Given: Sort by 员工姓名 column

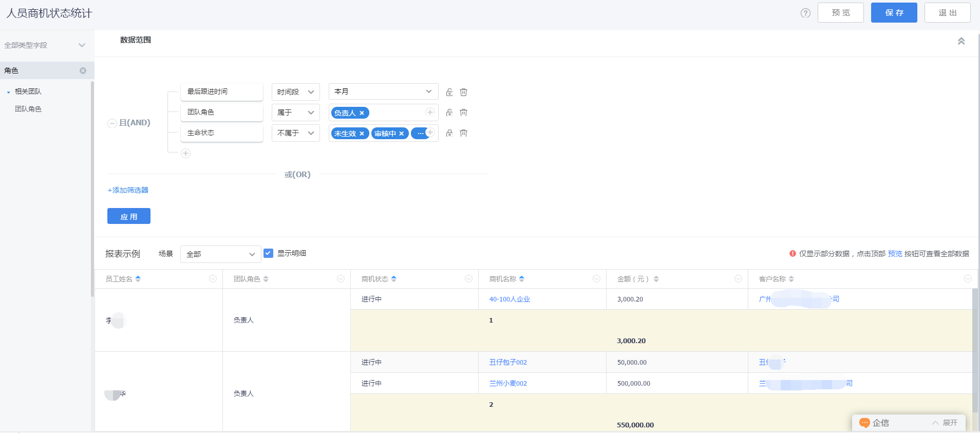Looking at the screenshot, I should [138, 279].
